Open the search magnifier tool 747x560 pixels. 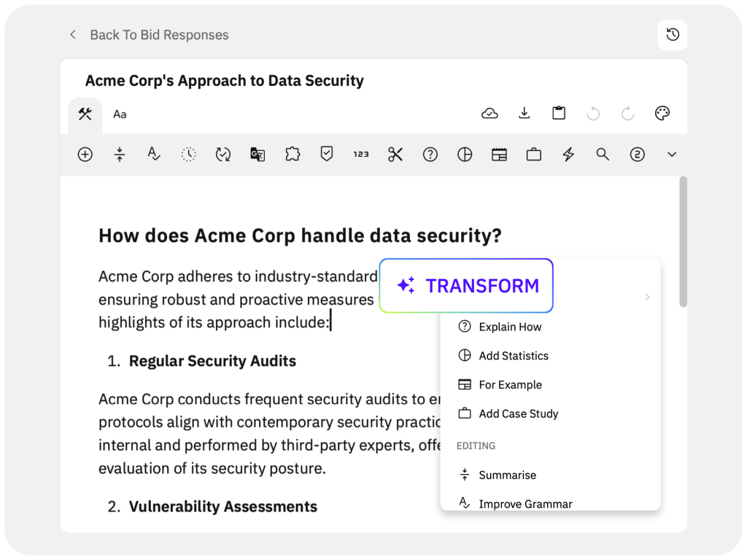click(x=603, y=155)
